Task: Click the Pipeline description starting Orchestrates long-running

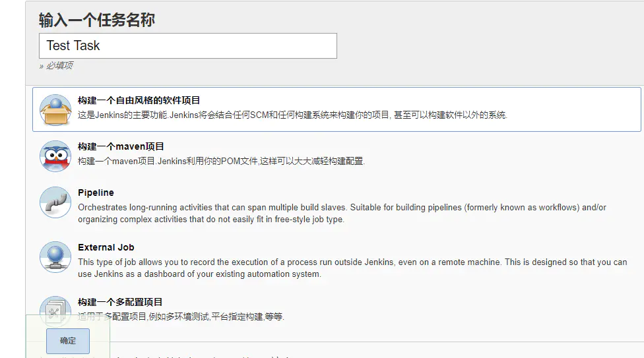Action: click(342, 213)
